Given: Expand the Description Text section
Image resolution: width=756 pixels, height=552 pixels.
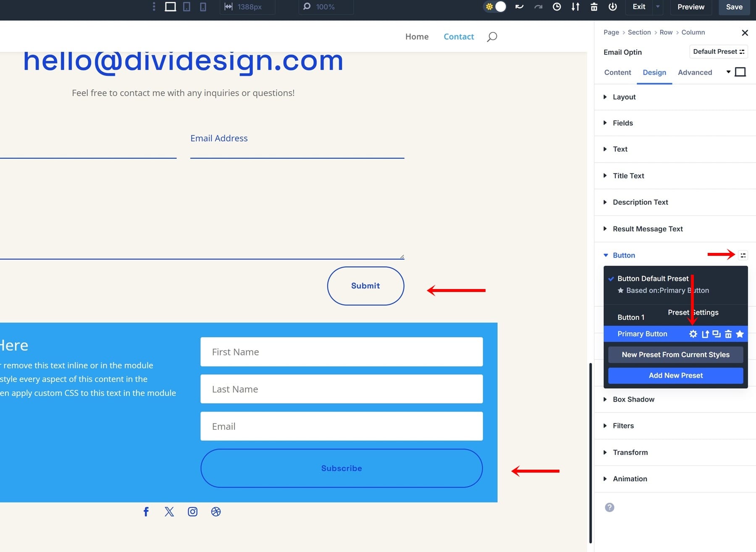Looking at the screenshot, I should (675, 202).
